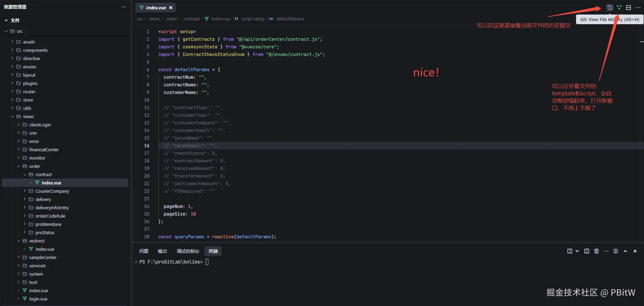The width and height of the screenshot is (644, 306).
Task: Switch to the 调试控制台 tab
Action: 188,251
